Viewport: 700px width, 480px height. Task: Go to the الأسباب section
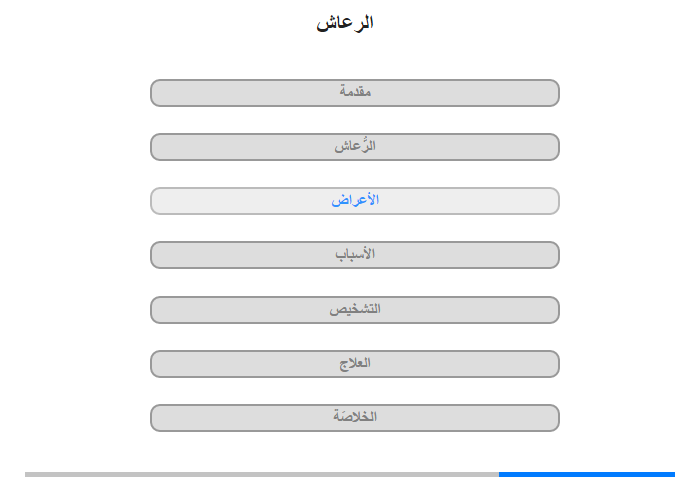[x=355, y=255]
